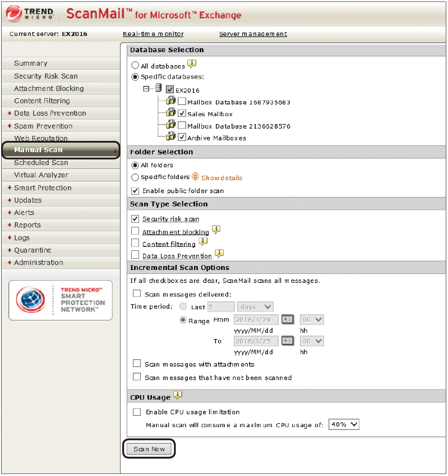The height and width of the screenshot is (476, 448).
Task: Click info icon beside Attachment blocking
Action: [x=216, y=230]
